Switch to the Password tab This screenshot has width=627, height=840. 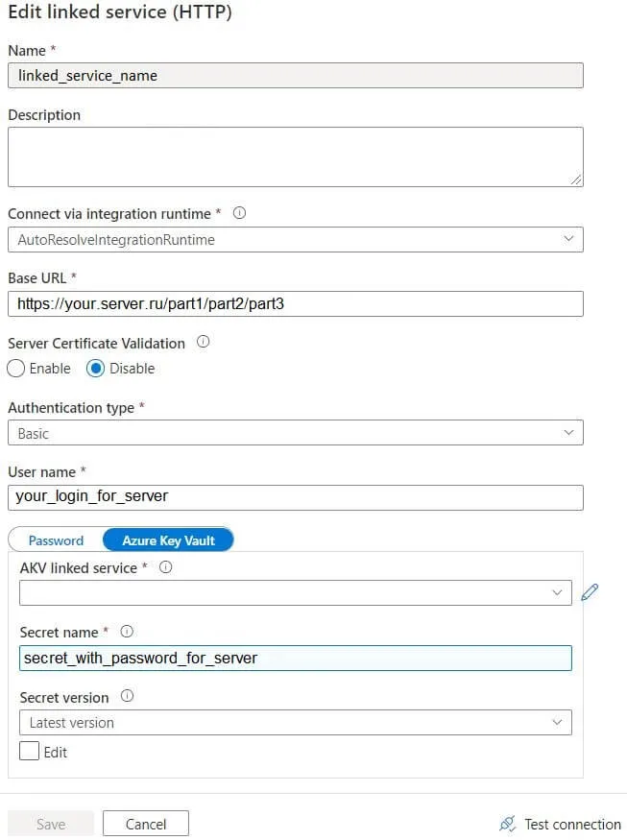pos(56,540)
